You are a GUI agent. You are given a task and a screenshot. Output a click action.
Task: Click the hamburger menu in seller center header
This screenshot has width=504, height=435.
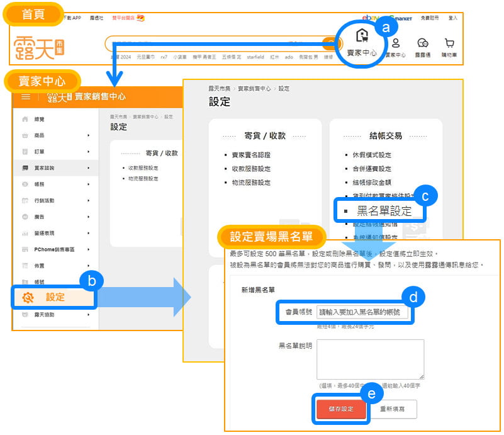click(x=26, y=96)
